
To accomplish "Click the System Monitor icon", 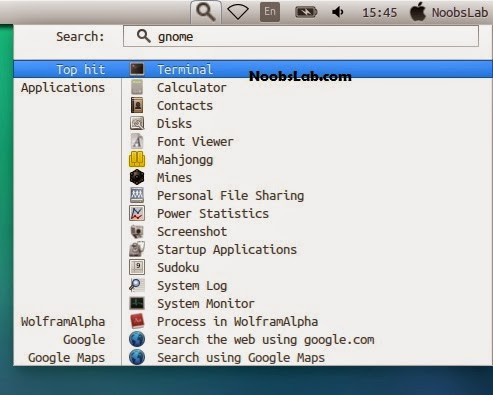I will click(137, 303).
